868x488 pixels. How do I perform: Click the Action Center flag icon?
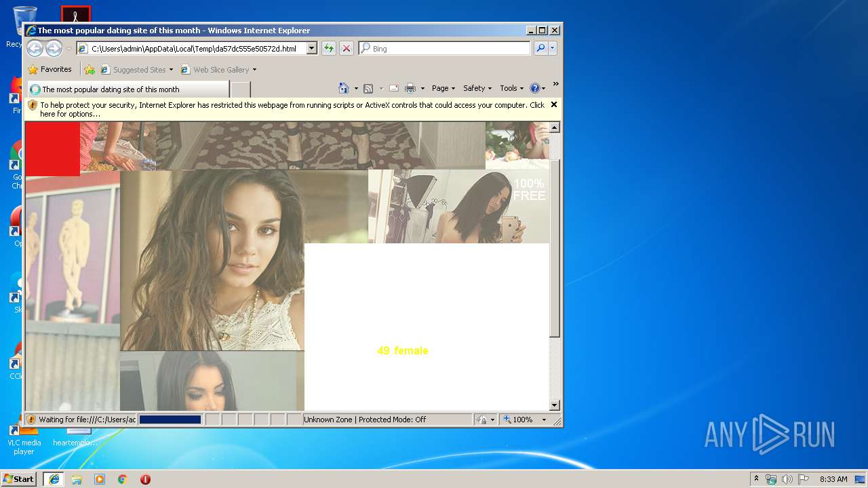point(804,479)
